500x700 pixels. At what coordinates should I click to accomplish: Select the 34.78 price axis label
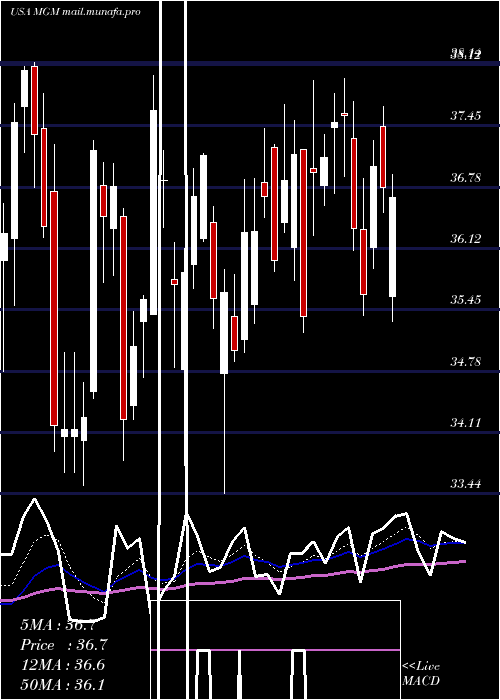[x=465, y=361]
